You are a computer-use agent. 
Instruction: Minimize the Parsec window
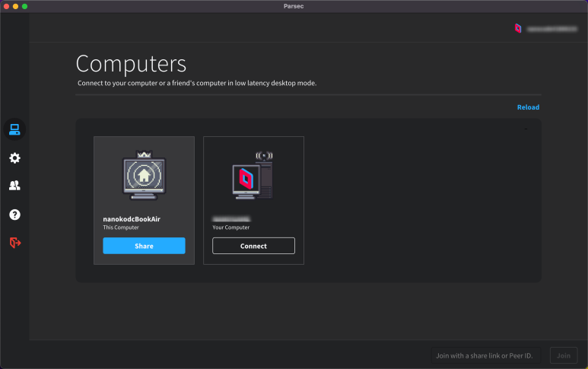coord(15,6)
